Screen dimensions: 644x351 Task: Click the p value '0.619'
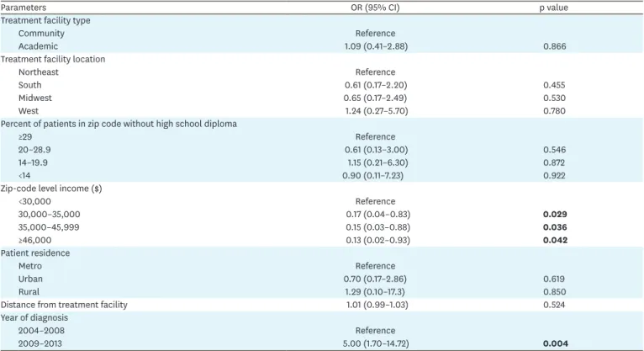pyautogui.click(x=554, y=279)
